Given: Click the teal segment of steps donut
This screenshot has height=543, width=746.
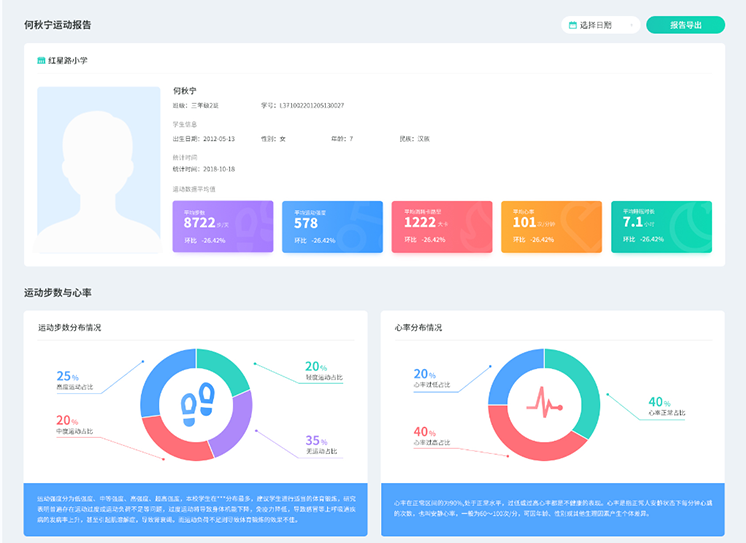Looking at the screenshot, I should 226,369.
